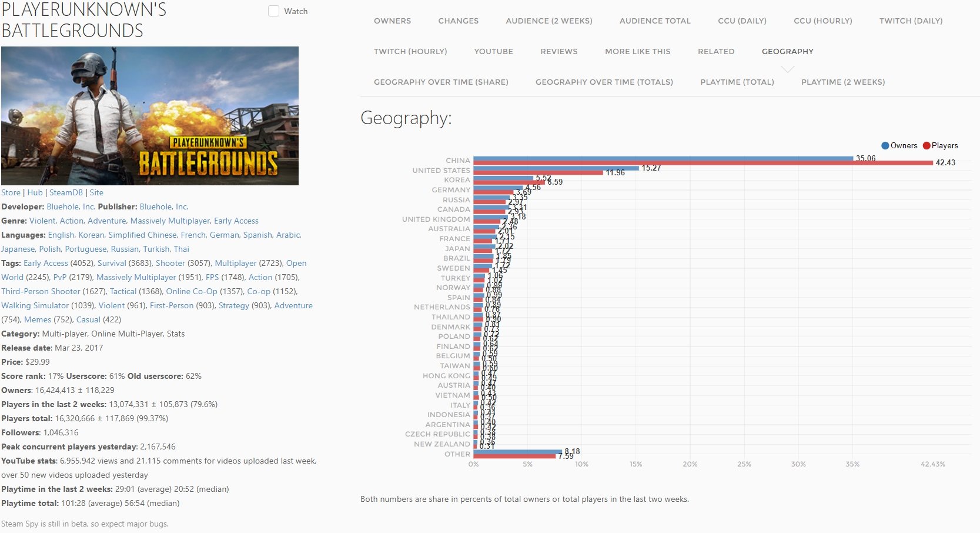Open the Massively Multiplayer genre link
The image size is (980, 533).
click(x=170, y=221)
